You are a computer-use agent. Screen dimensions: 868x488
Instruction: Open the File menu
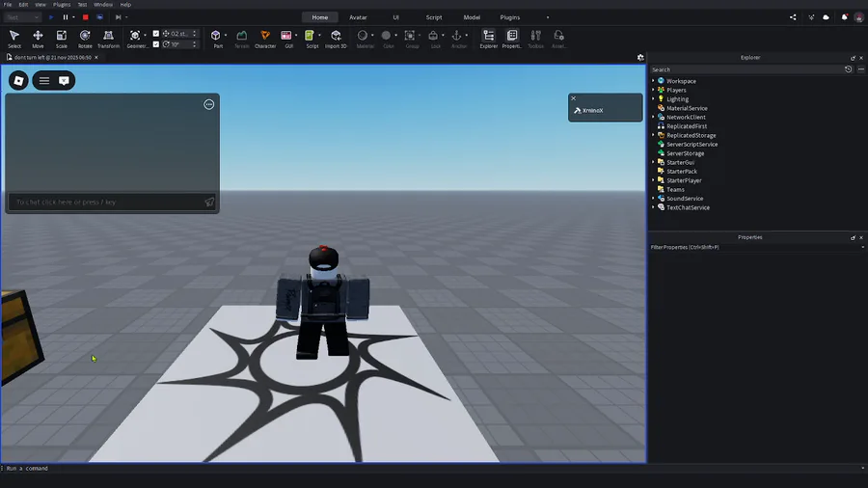coord(8,5)
